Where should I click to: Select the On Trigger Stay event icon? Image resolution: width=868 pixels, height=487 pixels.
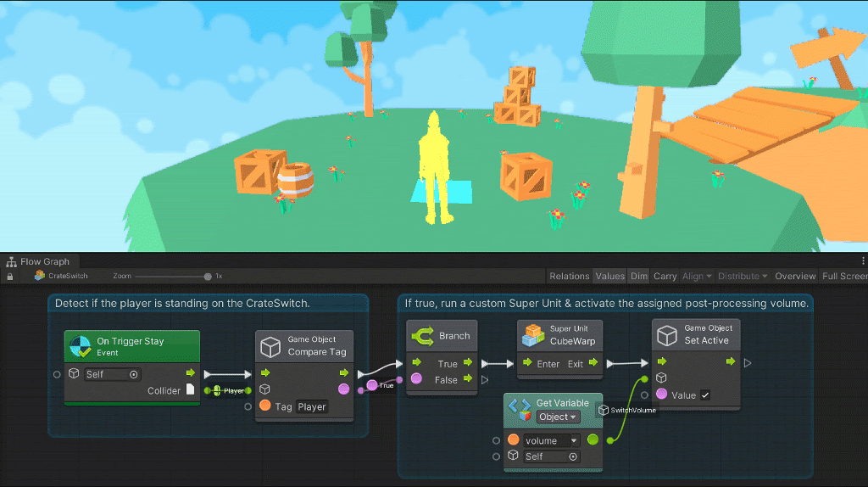click(x=81, y=346)
